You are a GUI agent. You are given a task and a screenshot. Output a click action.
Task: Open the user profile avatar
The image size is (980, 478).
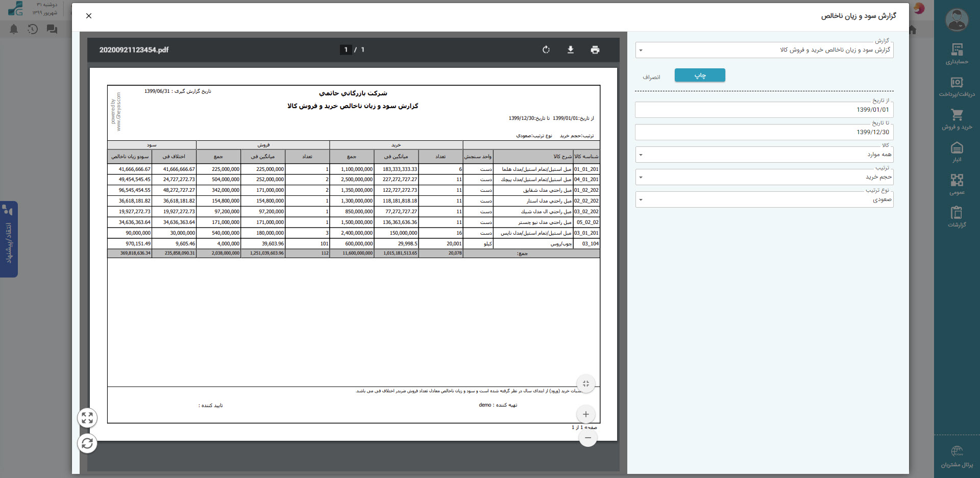(x=957, y=20)
